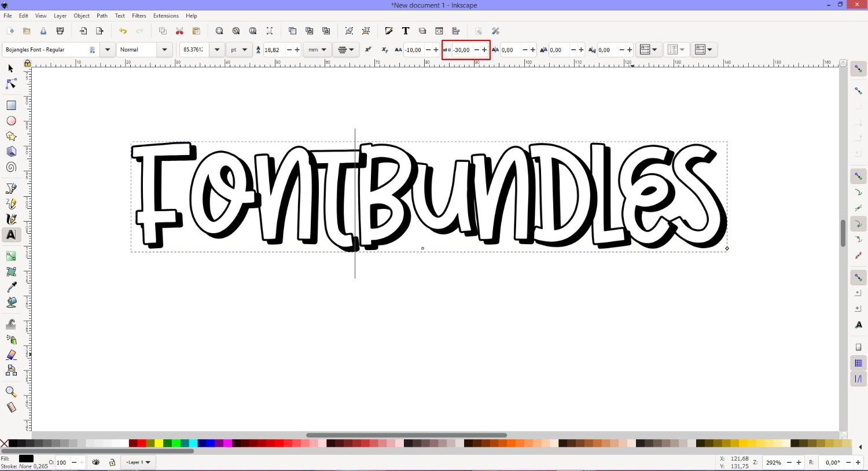868x471 pixels.
Task: Click the rotation angle input field
Action: (x=832, y=462)
